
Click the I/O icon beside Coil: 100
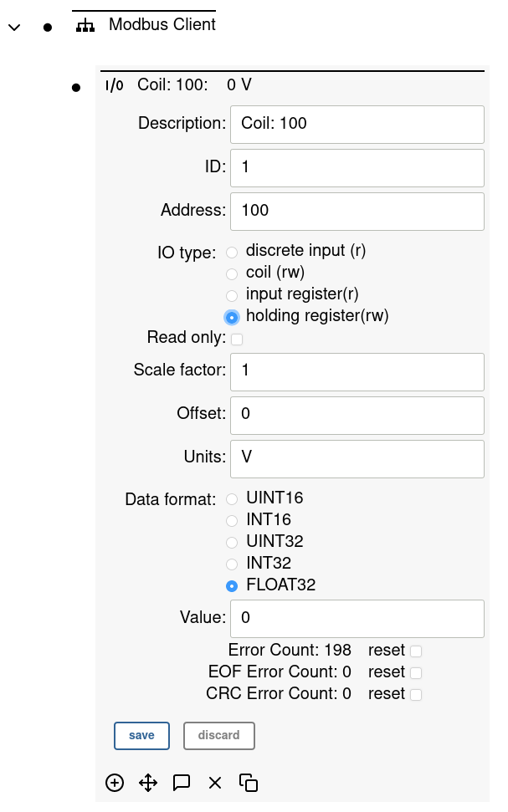[x=114, y=84]
